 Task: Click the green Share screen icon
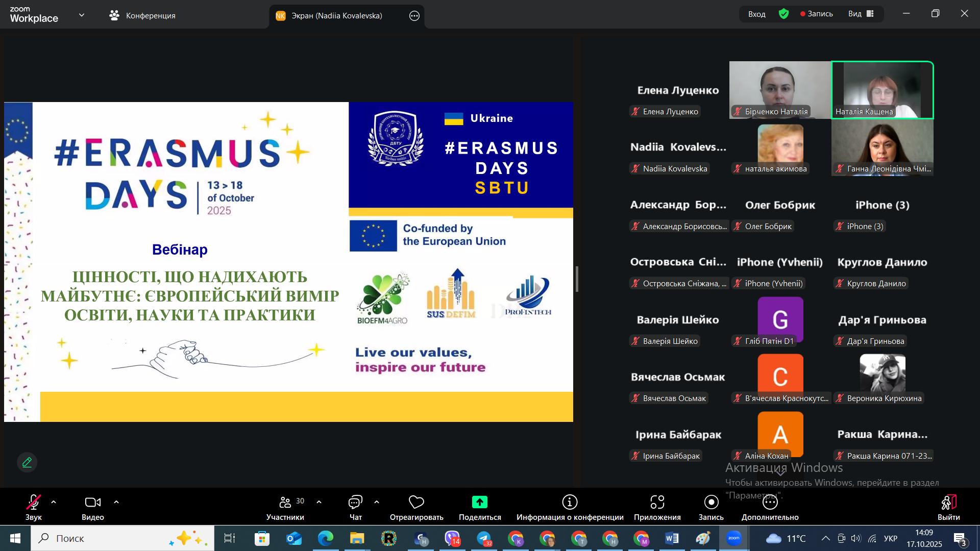pyautogui.click(x=479, y=503)
